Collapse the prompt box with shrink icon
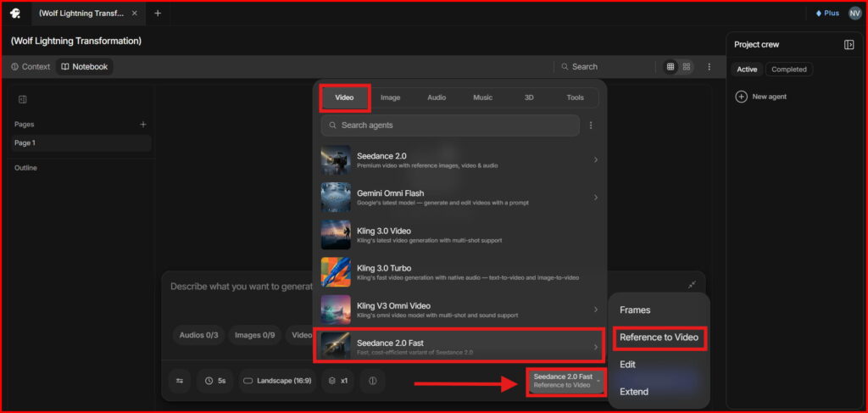 coord(692,285)
